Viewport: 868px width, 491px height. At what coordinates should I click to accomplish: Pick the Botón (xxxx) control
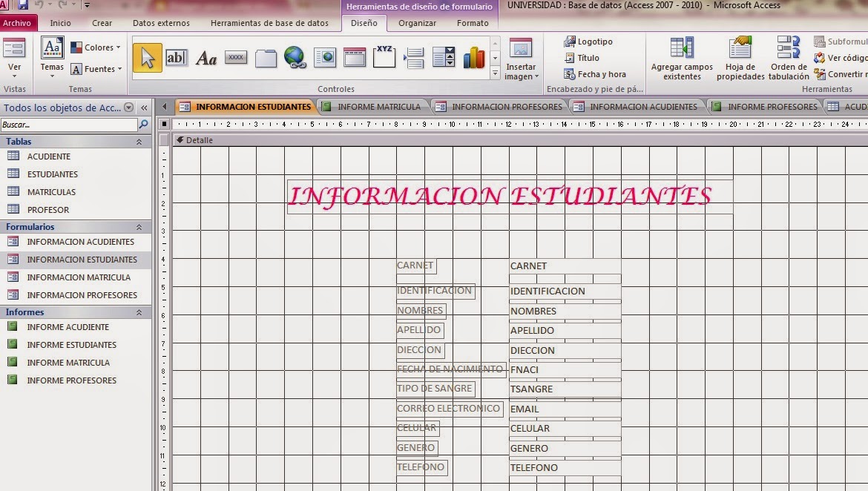(236, 57)
